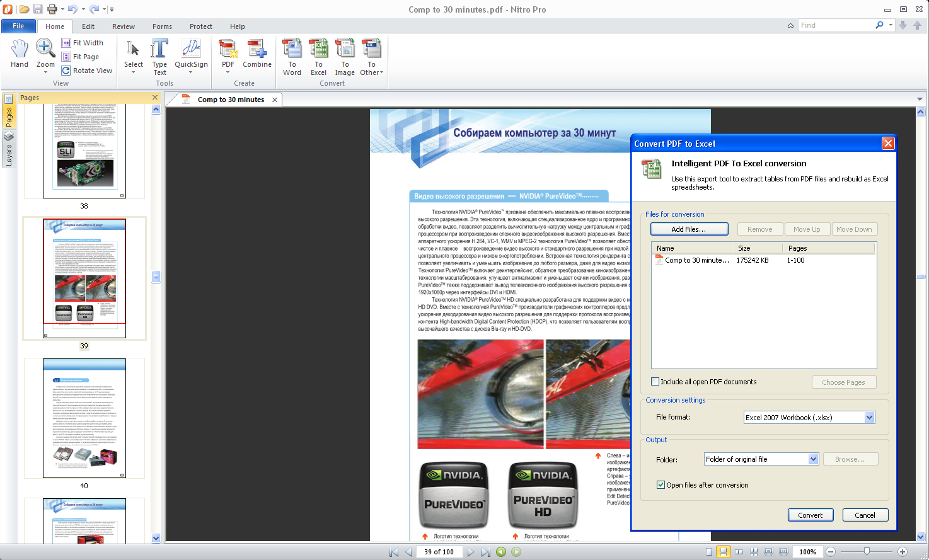Click the Undo arrow
The width and height of the screenshot is (929, 560).
tap(72, 9)
